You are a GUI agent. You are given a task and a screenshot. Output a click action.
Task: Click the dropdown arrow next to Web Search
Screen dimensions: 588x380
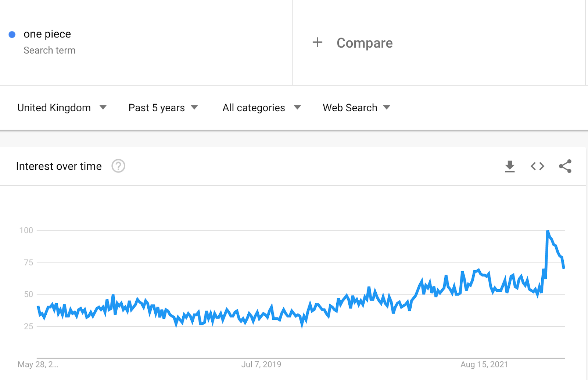(x=387, y=108)
